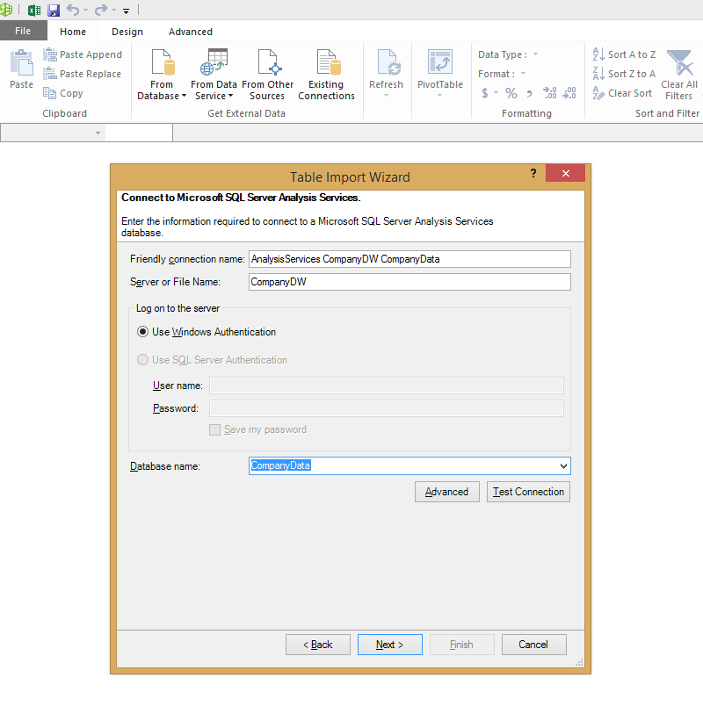The width and height of the screenshot is (703, 728).
Task: Open Existing Connections
Action: [326, 64]
